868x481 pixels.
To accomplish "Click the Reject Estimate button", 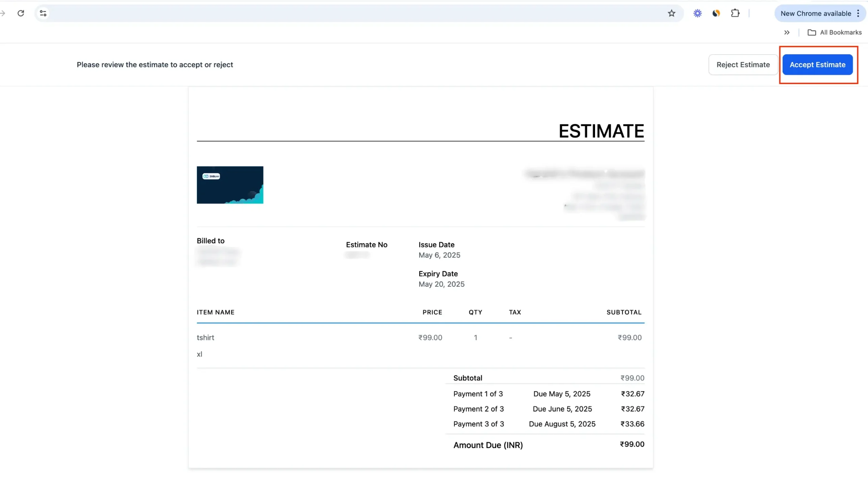I will click(x=743, y=65).
